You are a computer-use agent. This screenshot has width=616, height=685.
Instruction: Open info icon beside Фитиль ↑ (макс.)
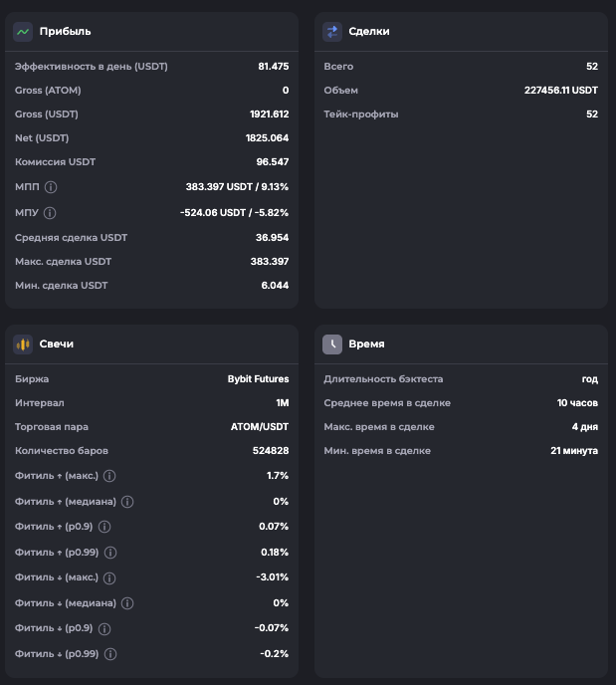[109, 476]
